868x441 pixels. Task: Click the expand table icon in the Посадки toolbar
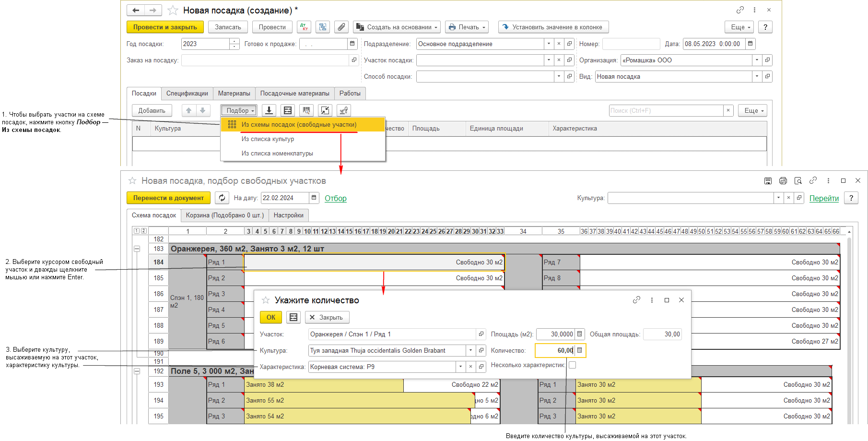click(x=325, y=111)
